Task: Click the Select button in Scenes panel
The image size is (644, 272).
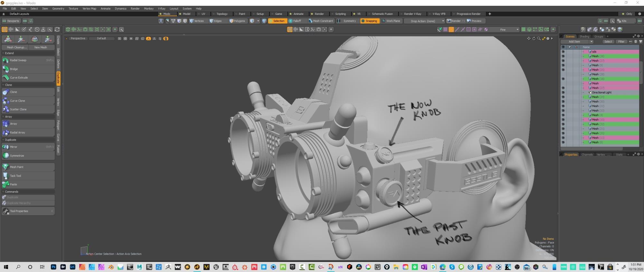Action: (x=608, y=42)
